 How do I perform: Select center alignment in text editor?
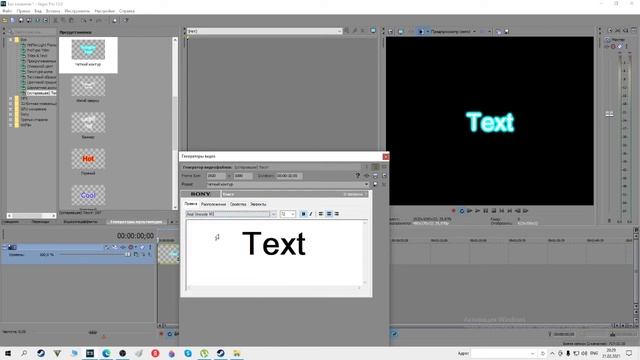click(329, 214)
